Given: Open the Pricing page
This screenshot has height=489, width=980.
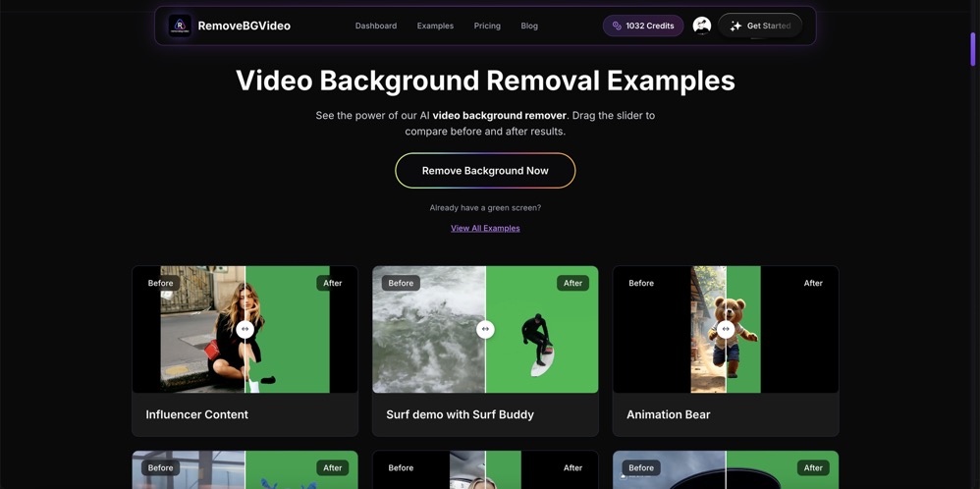Looking at the screenshot, I should 487,26.
